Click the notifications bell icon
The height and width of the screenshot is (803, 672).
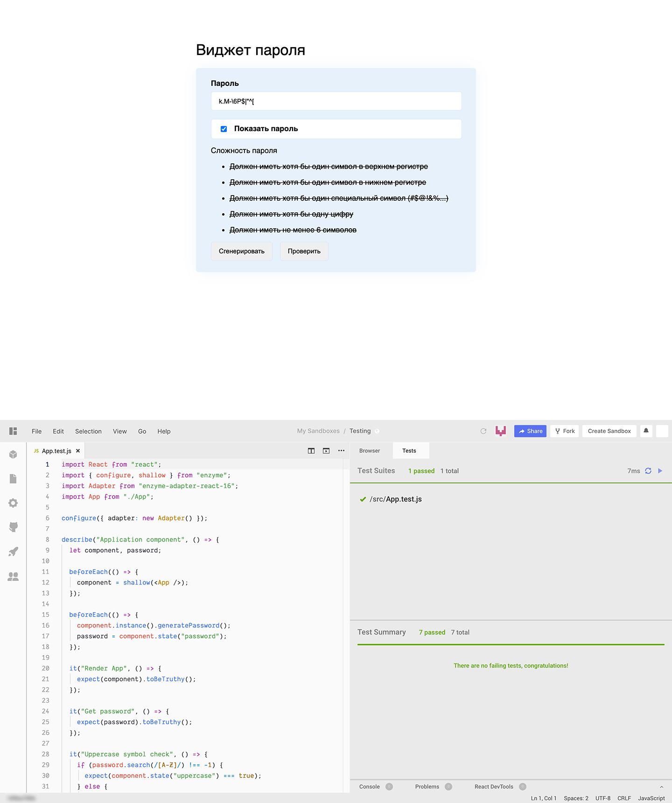[646, 431]
